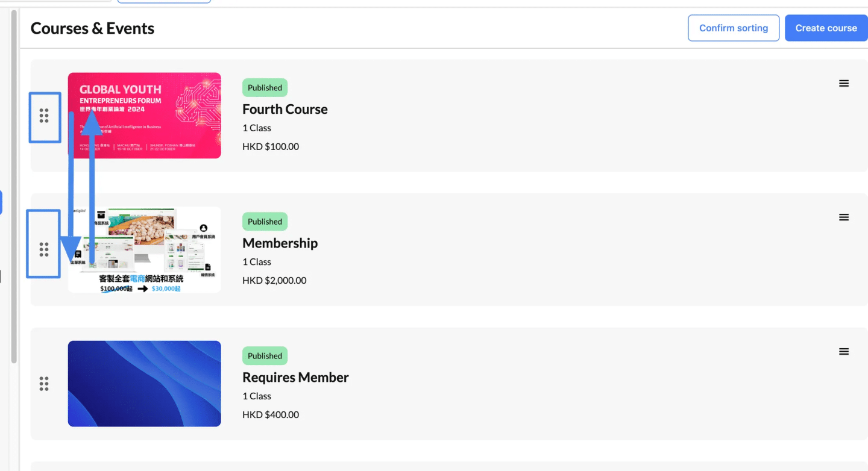The width and height of the screenshot is (868, 471).
Task: Click the Published badge on Membership
Action: 265,222
